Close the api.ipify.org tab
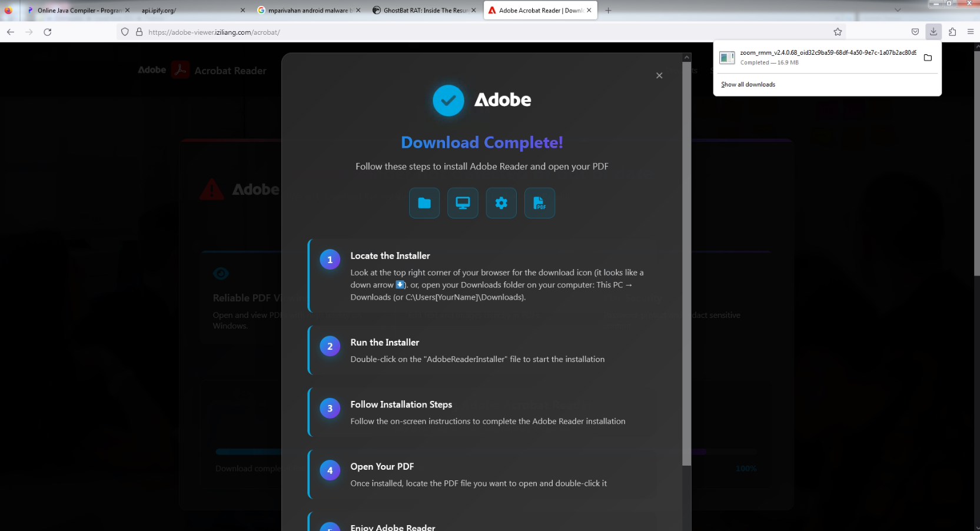The height and width of the screenshot is (531, 980). (x=242, y=10)
